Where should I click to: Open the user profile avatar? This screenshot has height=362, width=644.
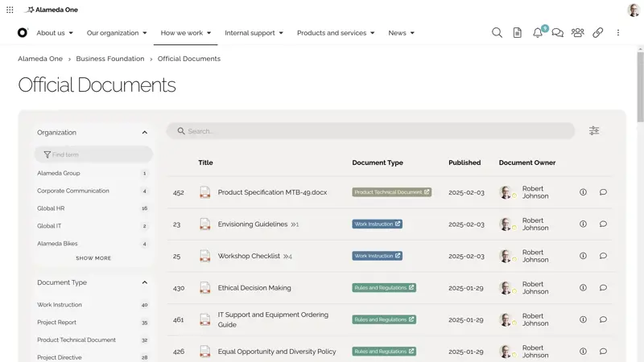click(x=634, y=10)
